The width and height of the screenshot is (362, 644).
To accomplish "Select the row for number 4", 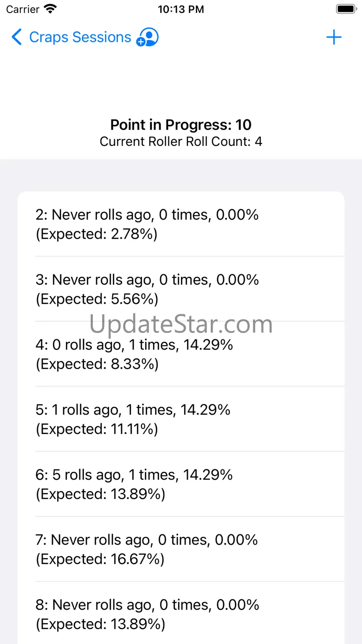I will click(x=181, y=354).
